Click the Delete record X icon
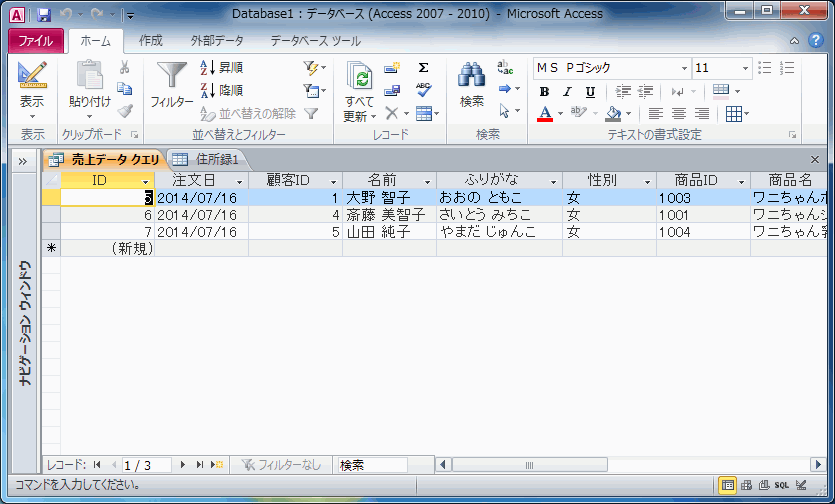835x504 pixels. [x=391, y=113]
